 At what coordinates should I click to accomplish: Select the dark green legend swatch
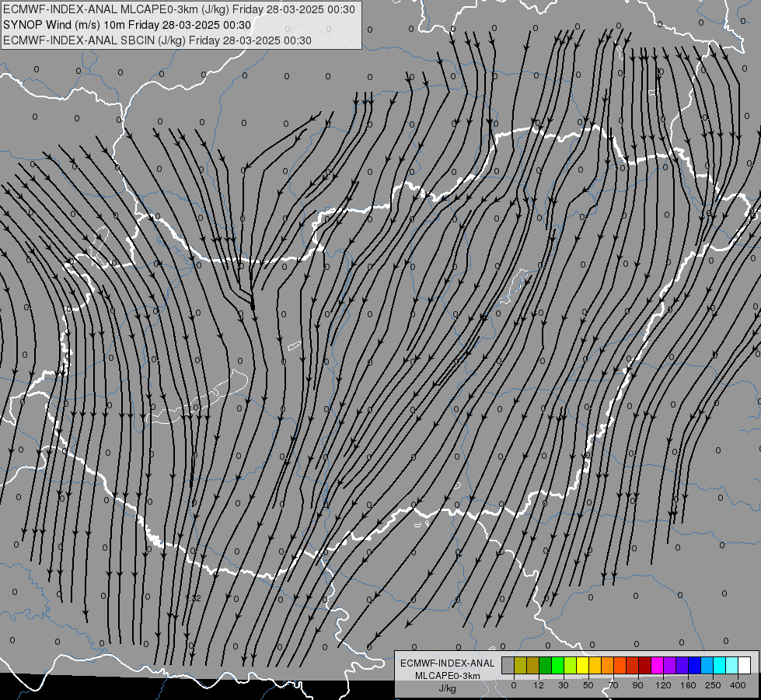point(546,665)
